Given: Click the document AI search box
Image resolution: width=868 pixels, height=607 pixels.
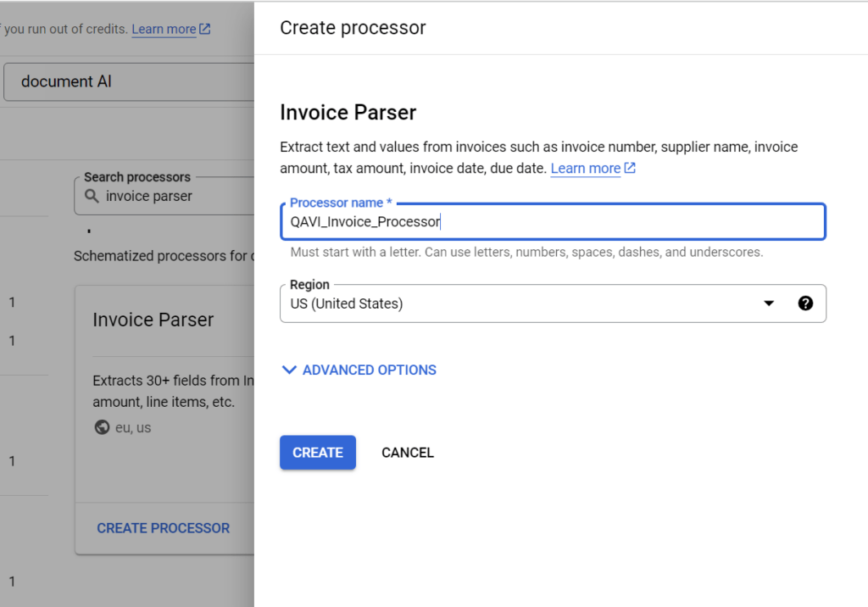Looking at the screenshot, I should coord(127,81).
